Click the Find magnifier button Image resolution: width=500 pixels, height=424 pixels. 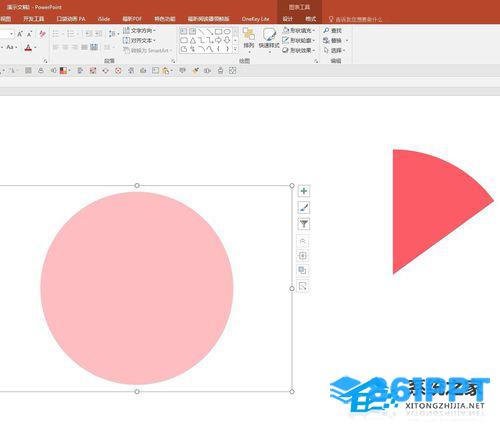tap(332, 31)
